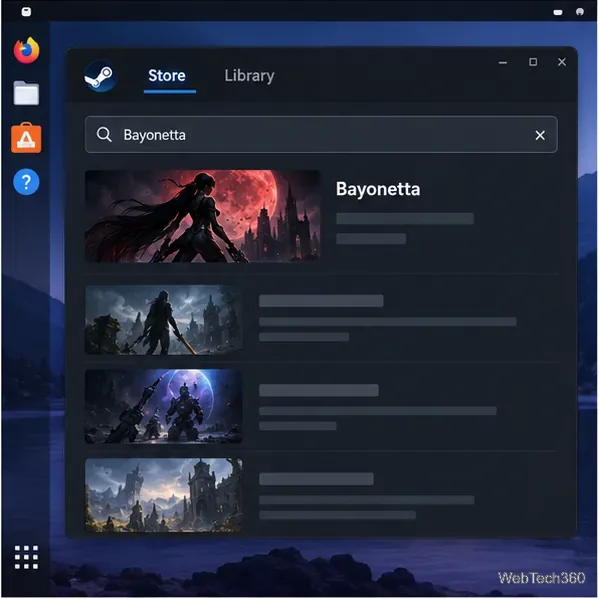Clear the Bayonetta search text
Image resolution: width=599 pixels, height=599 pixels.
pos(540,135)
